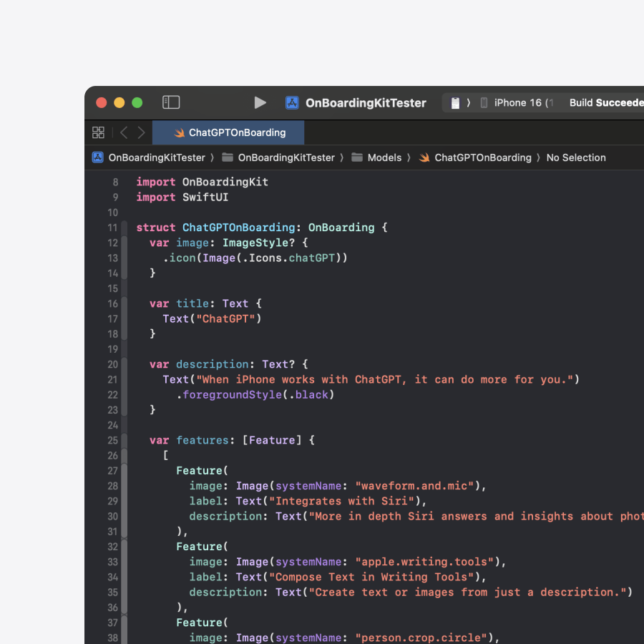Screen dimensions: 644x644
Task: Click the Swift icon on the ChatGPTOnBoarding tab
Action: click(180, 132)
